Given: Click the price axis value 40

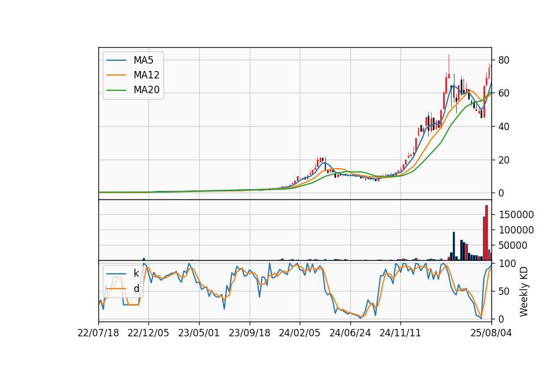Looking at the screenshot, I should [503, 127].
